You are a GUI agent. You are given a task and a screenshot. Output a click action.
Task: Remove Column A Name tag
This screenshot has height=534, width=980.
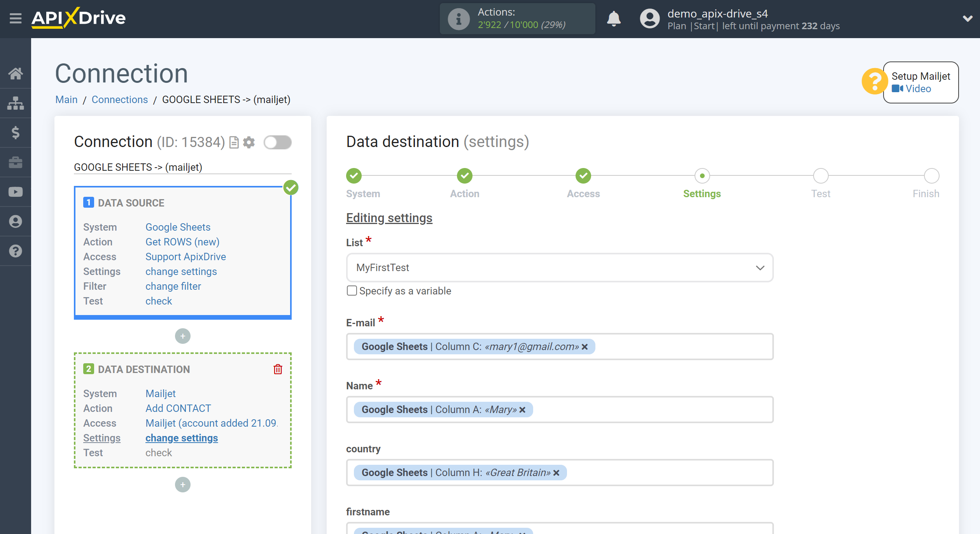[522, 410]
